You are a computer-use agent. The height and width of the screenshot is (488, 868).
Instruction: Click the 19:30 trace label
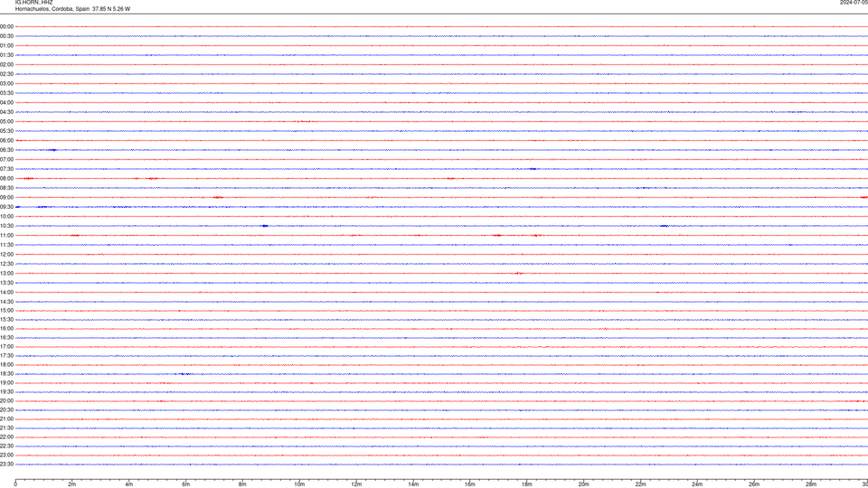pos(6,391)
